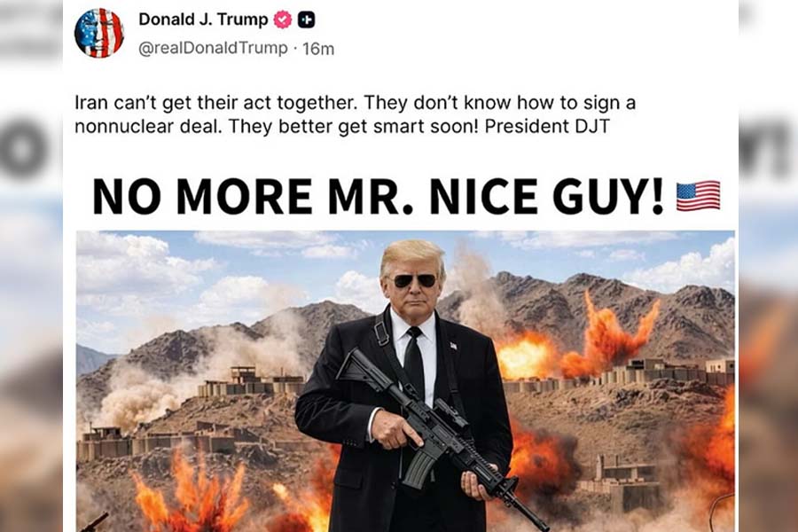Open the flag-face profile avatar
798x532 pixels.
[99, 33]
